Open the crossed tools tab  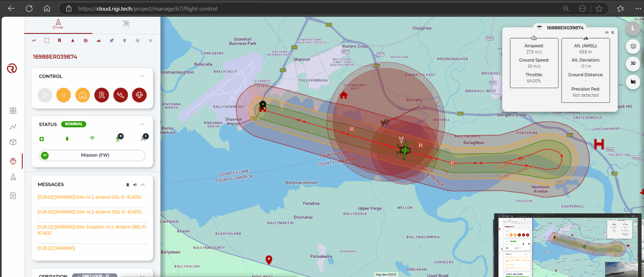point(126,24)
